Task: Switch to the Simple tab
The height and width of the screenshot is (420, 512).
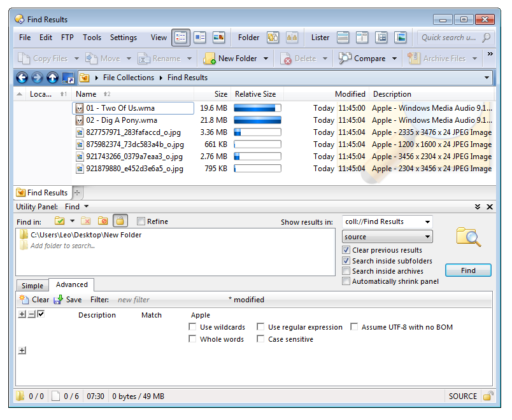Action: coord(32,286)
